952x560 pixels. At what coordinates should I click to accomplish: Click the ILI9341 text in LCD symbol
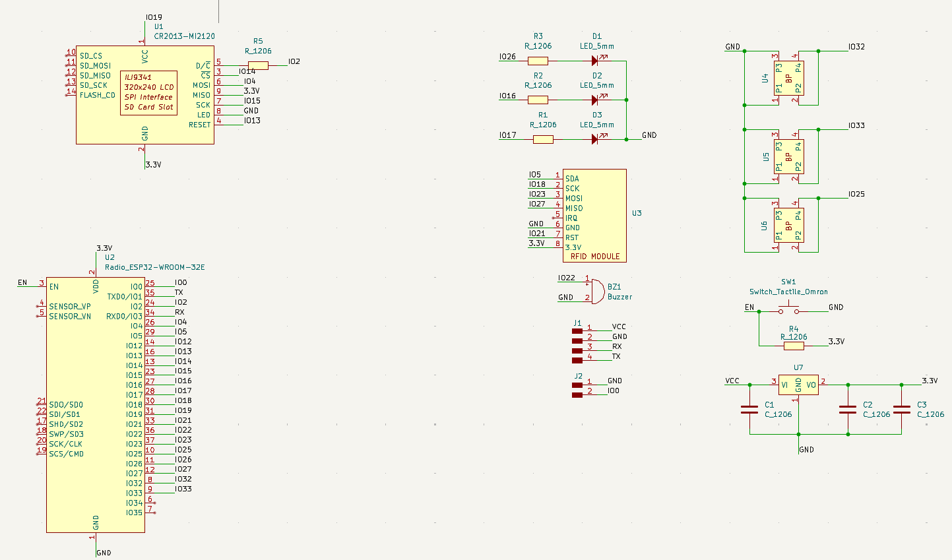[138, 77]
